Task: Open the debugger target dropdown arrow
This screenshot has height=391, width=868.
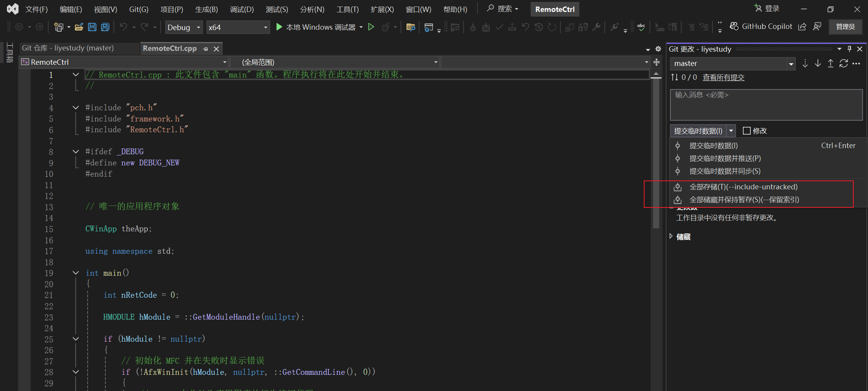Action: pyautogui.click(x=361, y=27)
